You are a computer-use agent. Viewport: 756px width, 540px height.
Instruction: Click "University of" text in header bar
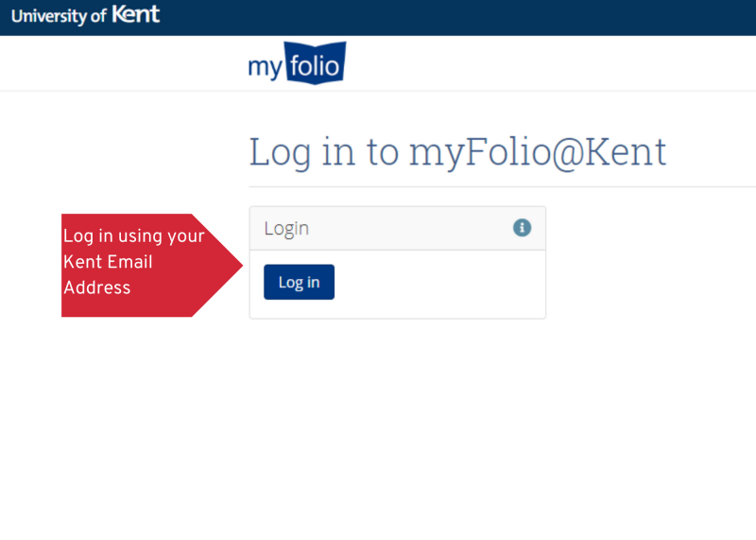click(59, 16)
